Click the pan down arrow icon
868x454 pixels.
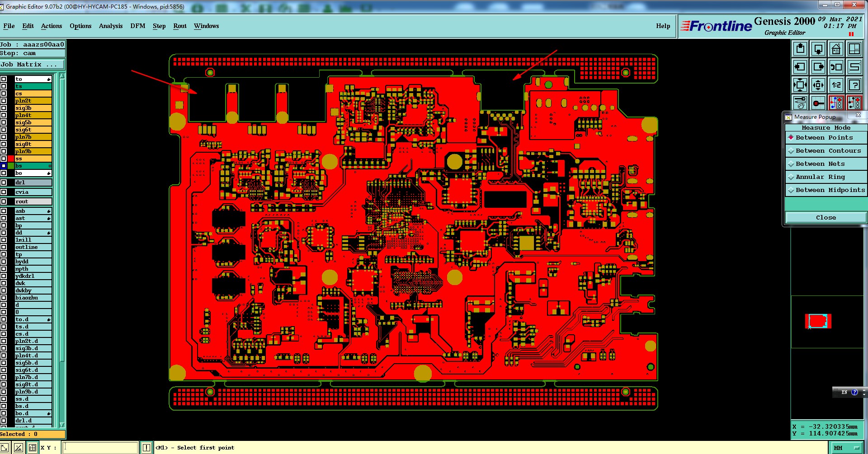(x=818, y=49)
